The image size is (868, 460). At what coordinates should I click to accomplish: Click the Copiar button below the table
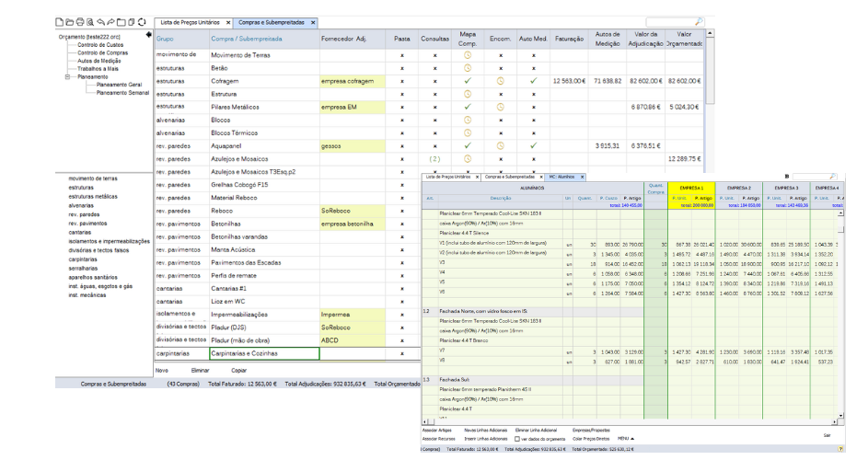[x=239, y=371]
